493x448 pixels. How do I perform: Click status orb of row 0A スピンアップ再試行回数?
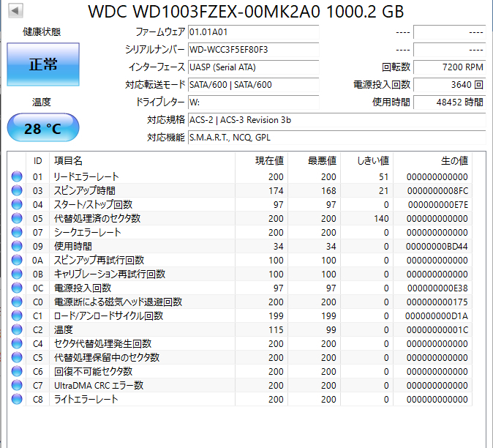17,260
